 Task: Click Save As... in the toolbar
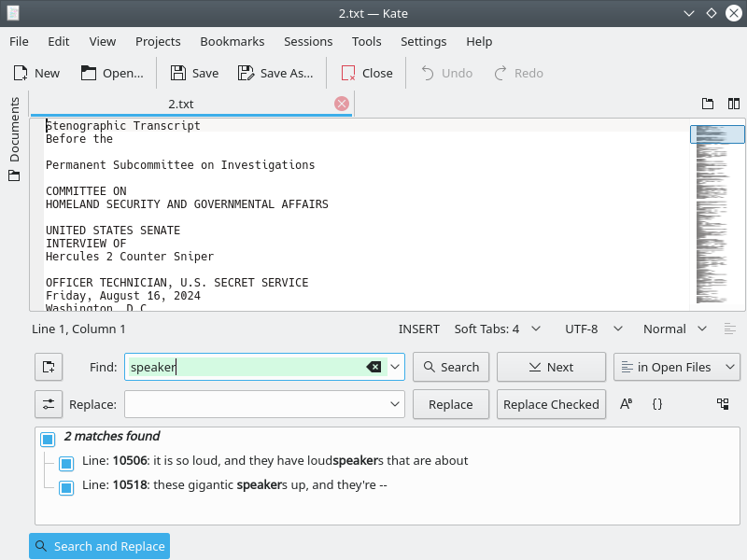pyautogui.click(x=275, y=74)
